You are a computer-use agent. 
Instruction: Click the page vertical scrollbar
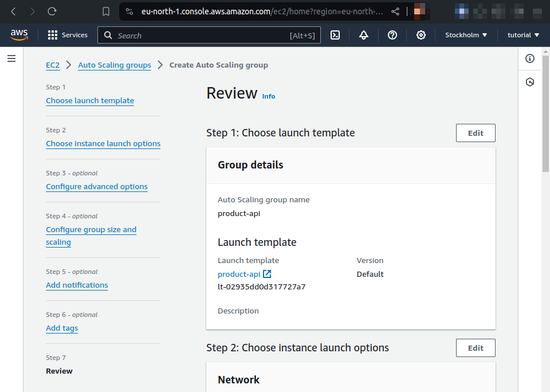click(545, 113)
